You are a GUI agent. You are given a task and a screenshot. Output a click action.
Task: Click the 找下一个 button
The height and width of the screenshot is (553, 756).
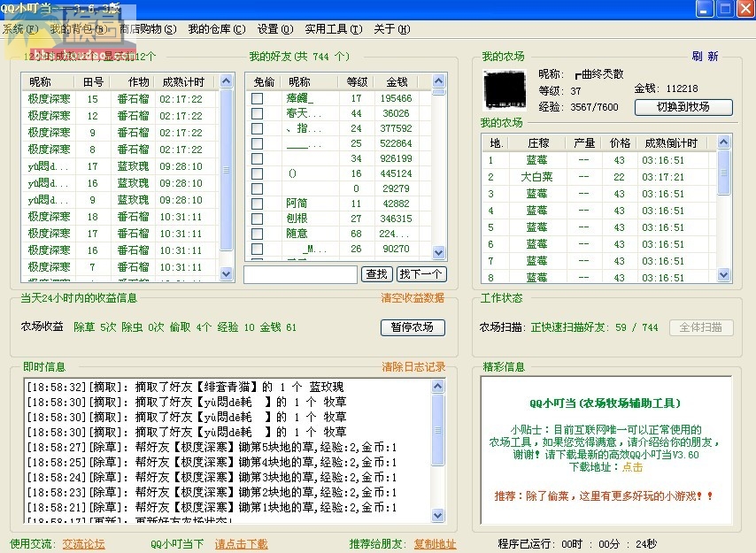pyautogui.click(x=421, y=274)
